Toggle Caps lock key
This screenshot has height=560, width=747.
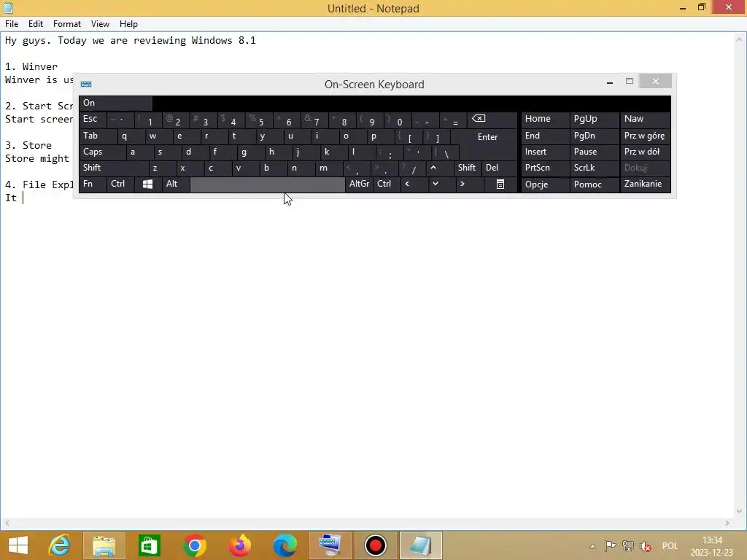coord(102,152)
